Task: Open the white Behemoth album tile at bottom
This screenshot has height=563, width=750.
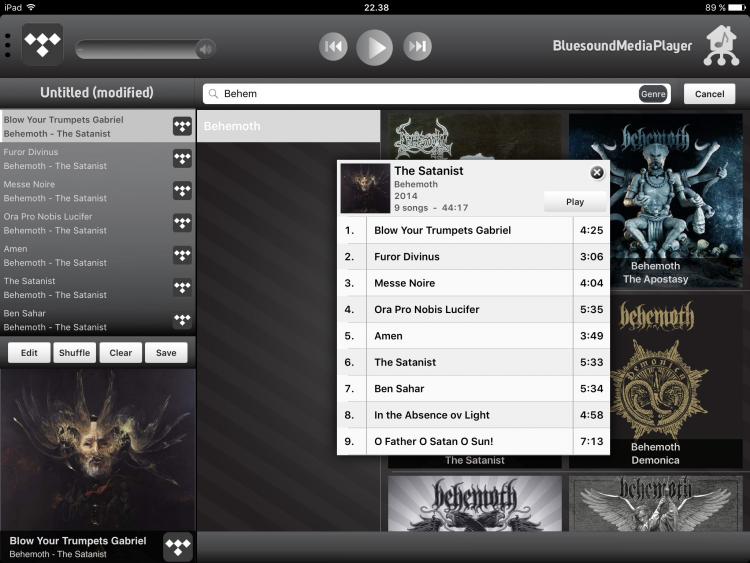Action: tap(474, 503)
